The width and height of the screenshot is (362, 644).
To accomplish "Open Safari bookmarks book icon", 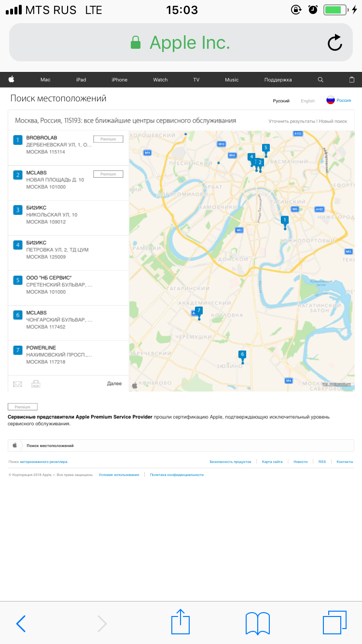I will (x=258, y=623).
